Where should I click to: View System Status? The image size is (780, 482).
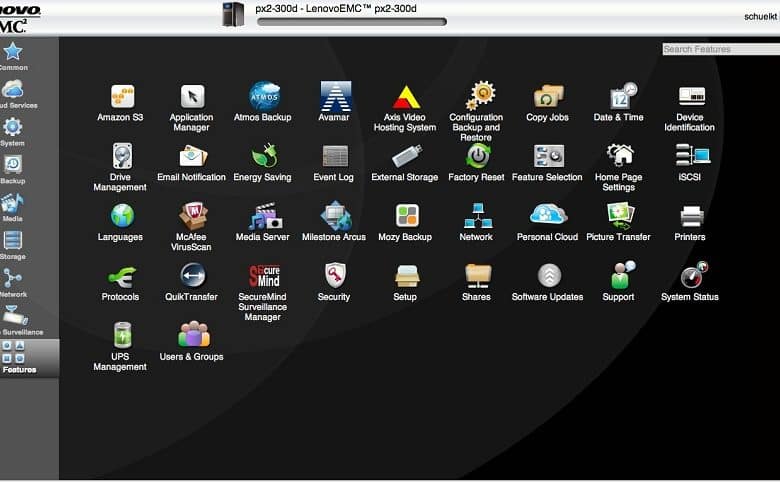pos(689,281)
